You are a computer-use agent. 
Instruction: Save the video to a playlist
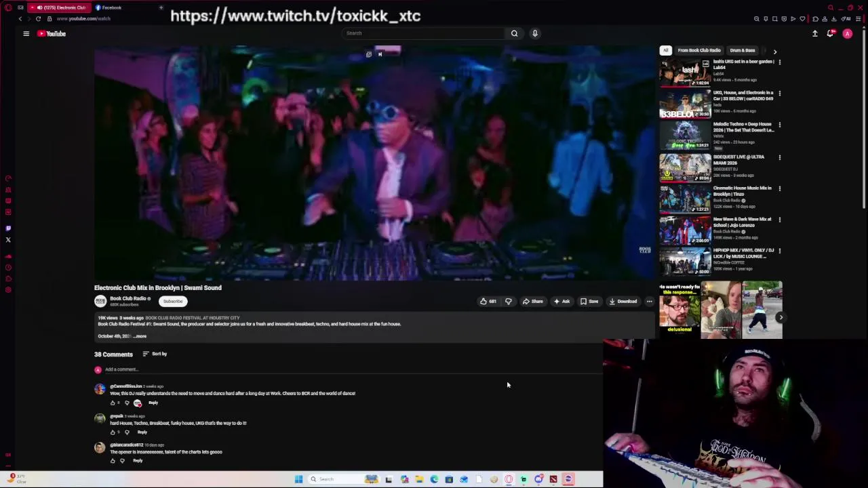point(589,302)
